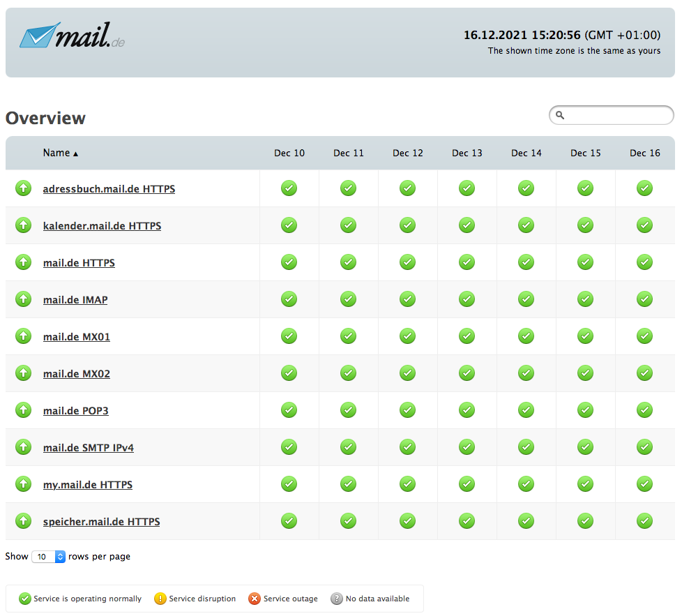Click up-arrow status icon for mail.de HTTPS
The height and width of the screenshot is (616, 682).
(24, 262)
